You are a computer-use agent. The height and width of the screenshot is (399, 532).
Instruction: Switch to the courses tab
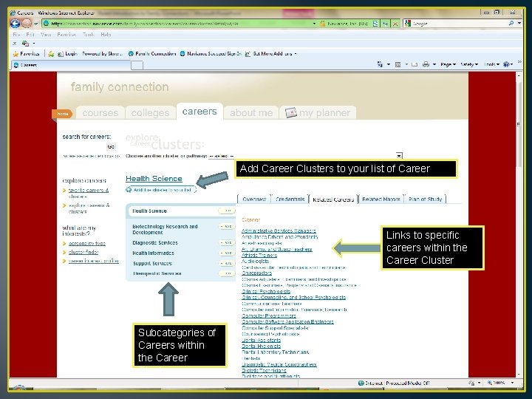pos(100,112)
